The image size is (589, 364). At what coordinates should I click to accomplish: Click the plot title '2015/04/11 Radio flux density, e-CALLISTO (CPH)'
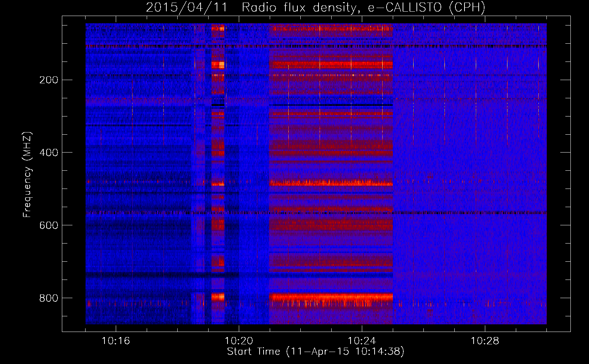316,8
